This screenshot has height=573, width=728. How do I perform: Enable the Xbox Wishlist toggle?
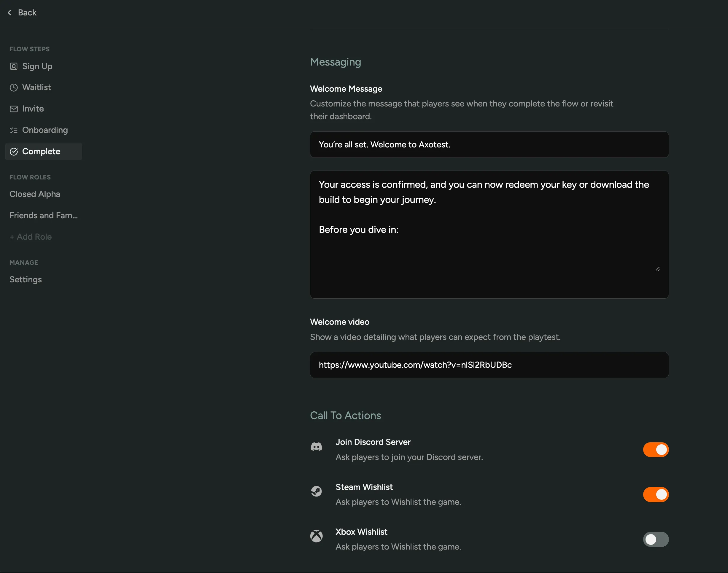point(656,539)
